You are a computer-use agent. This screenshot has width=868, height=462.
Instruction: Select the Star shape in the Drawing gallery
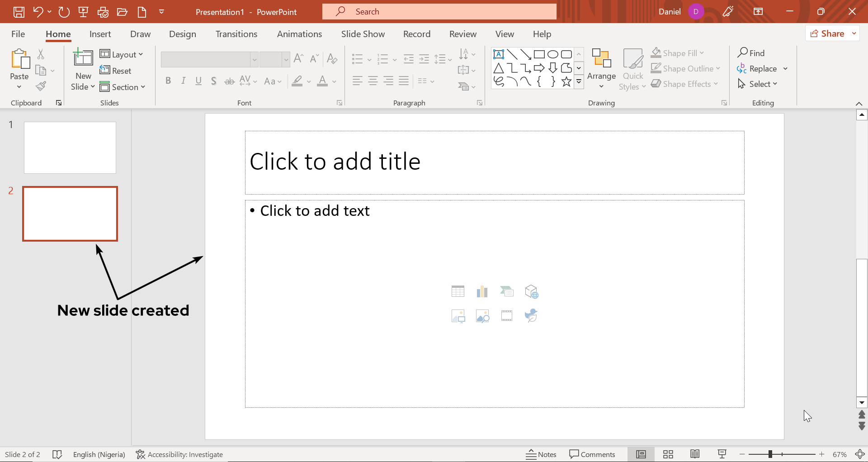(566, 81)
